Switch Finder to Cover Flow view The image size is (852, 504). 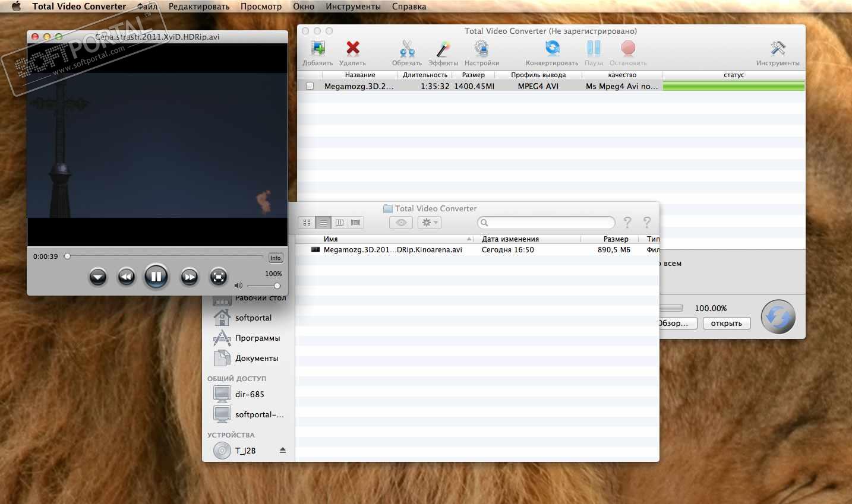[x=355, y=223]
